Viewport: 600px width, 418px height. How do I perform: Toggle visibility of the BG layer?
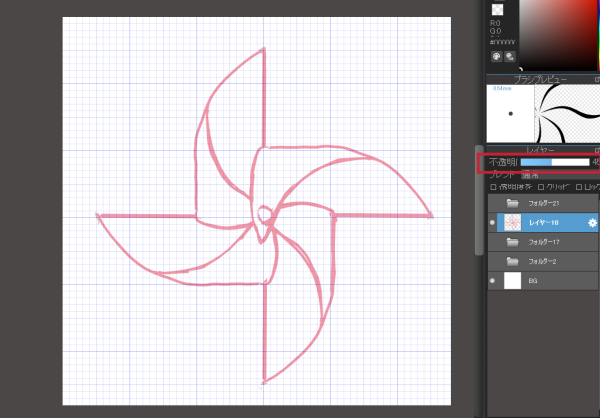(x=492, y=281)
